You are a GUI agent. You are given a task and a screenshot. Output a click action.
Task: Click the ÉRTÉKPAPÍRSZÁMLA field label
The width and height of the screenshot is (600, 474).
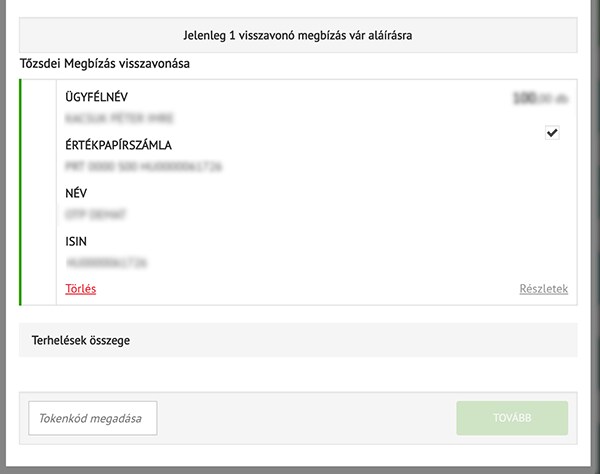click(118, 145)
